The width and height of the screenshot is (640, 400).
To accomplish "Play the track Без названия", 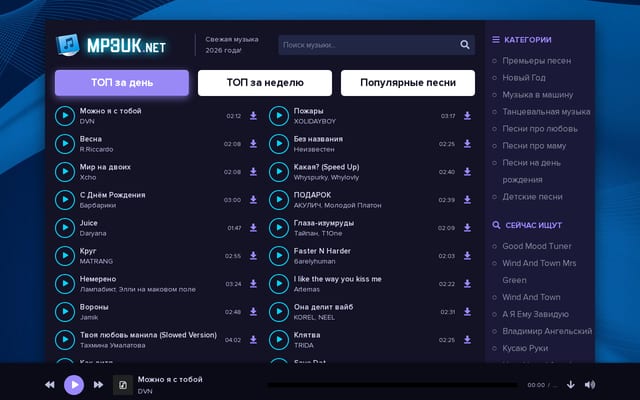I will point(279,144).
